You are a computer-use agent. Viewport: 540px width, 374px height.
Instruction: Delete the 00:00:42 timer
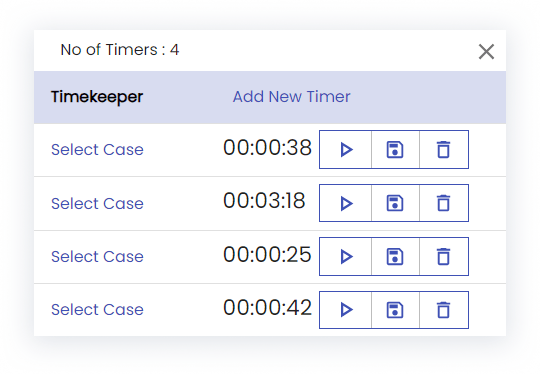click(x=444, y=310)
